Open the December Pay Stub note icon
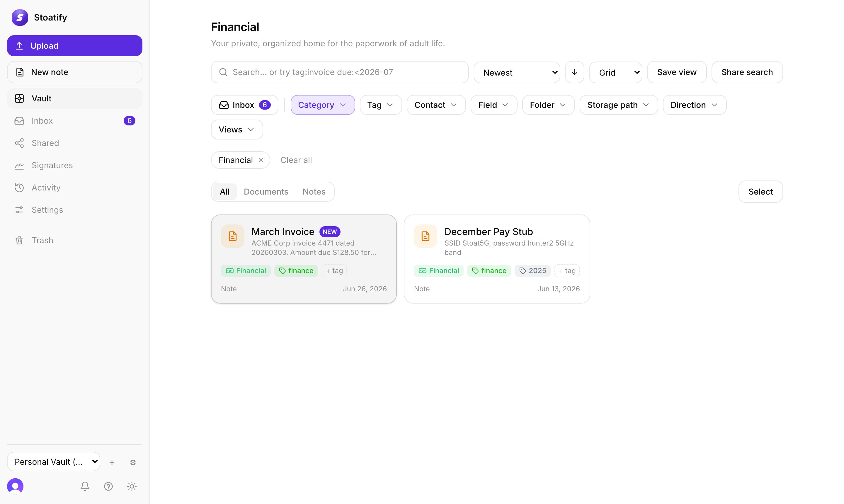Screen dimensions: 844x504 coord(426,236)
